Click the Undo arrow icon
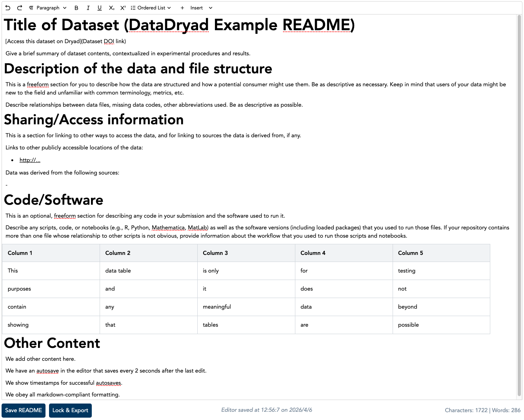 (x=8, y=8)
